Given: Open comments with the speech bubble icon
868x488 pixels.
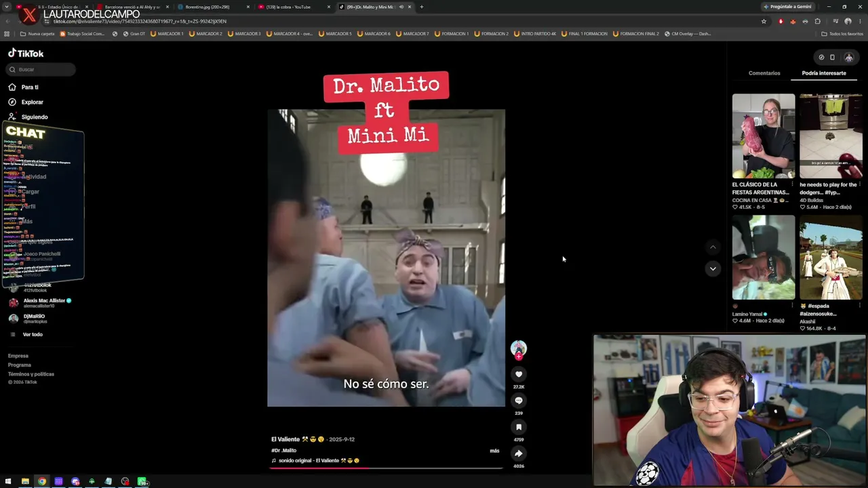Looking at the screenshot, I should pos(519,401).
